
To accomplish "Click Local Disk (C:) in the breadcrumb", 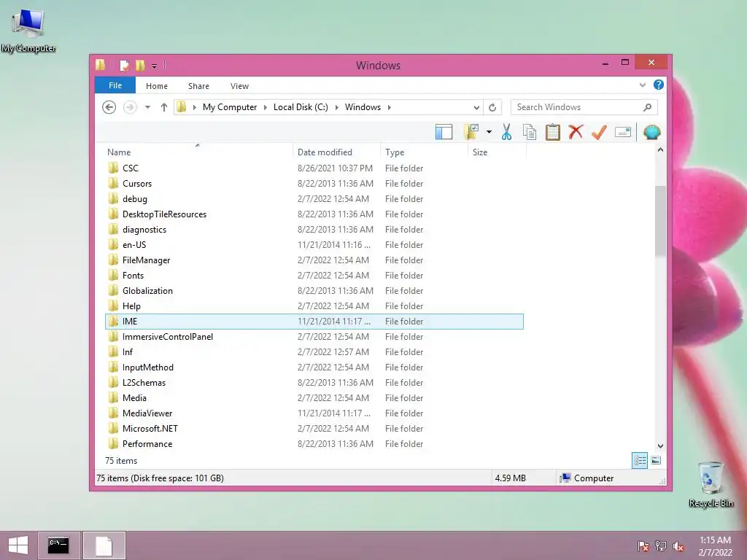I will (x=301, y=107).
